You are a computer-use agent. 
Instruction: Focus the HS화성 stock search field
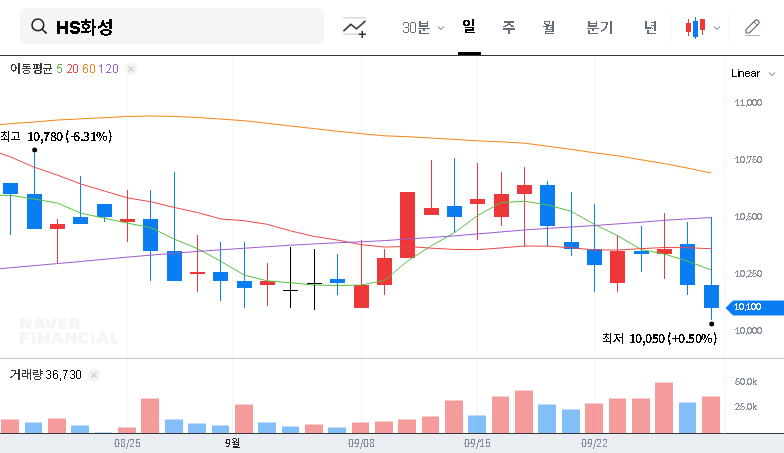pyautogui.click(x=172, y=26)
